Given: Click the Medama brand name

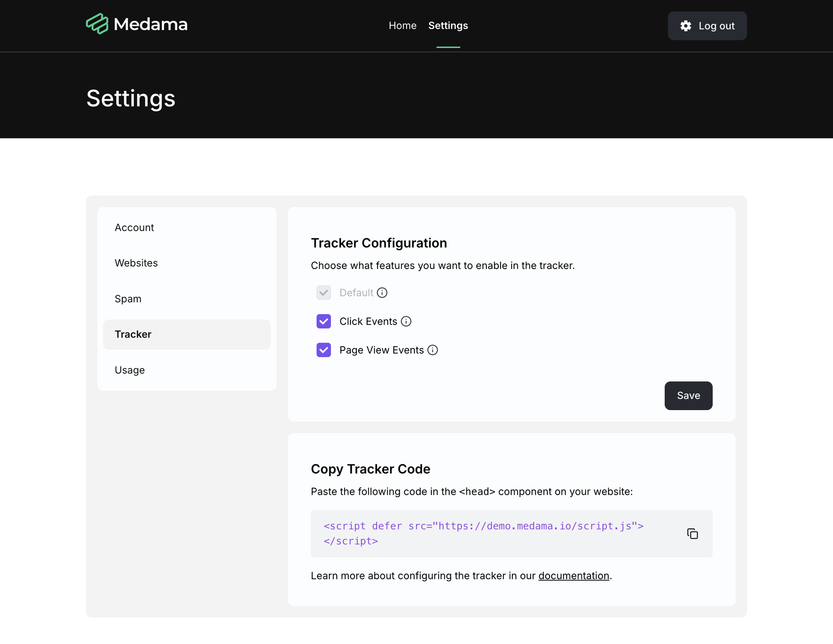Looking at the screenshot, I should (151, 24).
